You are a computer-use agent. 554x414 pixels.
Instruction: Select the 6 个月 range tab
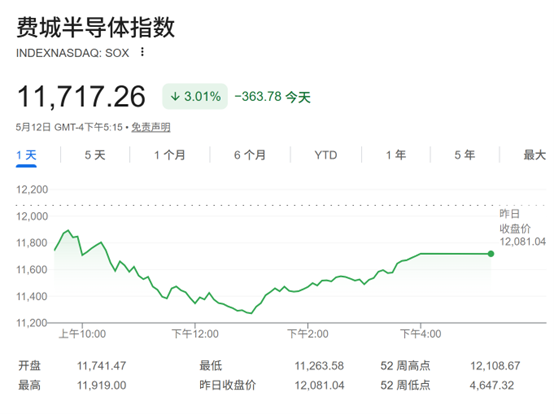click(250, 155)
